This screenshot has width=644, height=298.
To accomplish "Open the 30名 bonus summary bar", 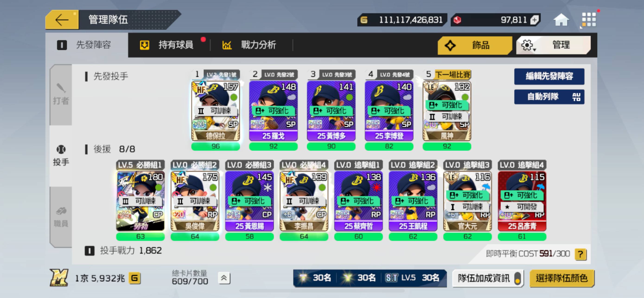I will click(x=370, y=278).
